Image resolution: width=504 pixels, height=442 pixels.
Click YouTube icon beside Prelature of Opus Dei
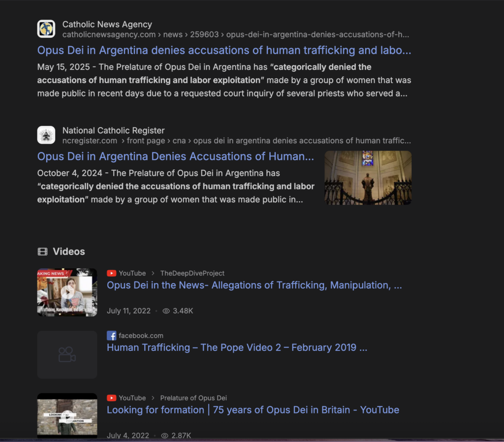[112, 398]
